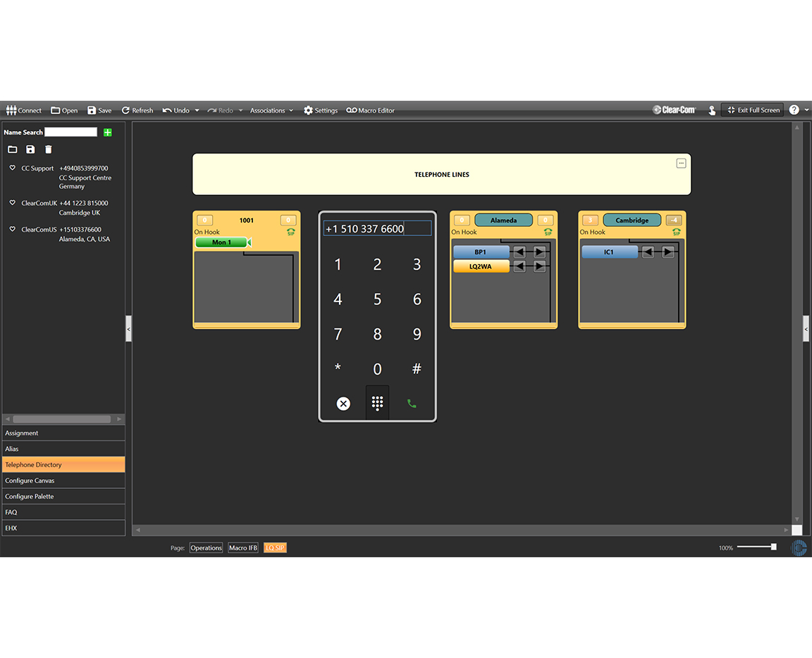
Task: Click the phone number input field
Action: pyautogui.click(x=377, y=229)
